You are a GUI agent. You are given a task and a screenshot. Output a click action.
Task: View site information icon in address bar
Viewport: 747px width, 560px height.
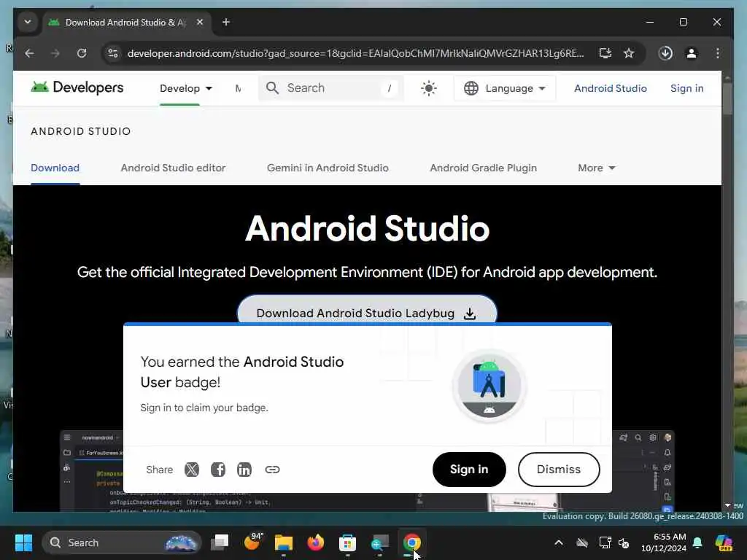click(x=113, y=52)
